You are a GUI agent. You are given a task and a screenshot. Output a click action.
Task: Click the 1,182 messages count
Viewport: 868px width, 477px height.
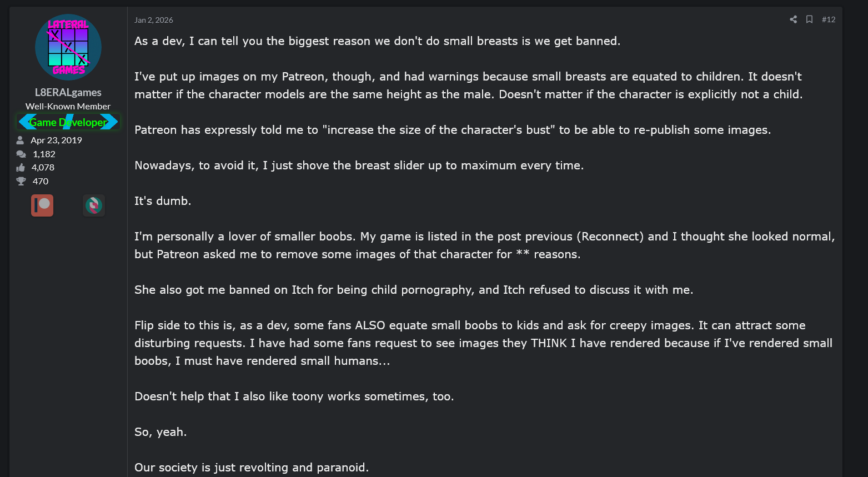tap(44, 154)
